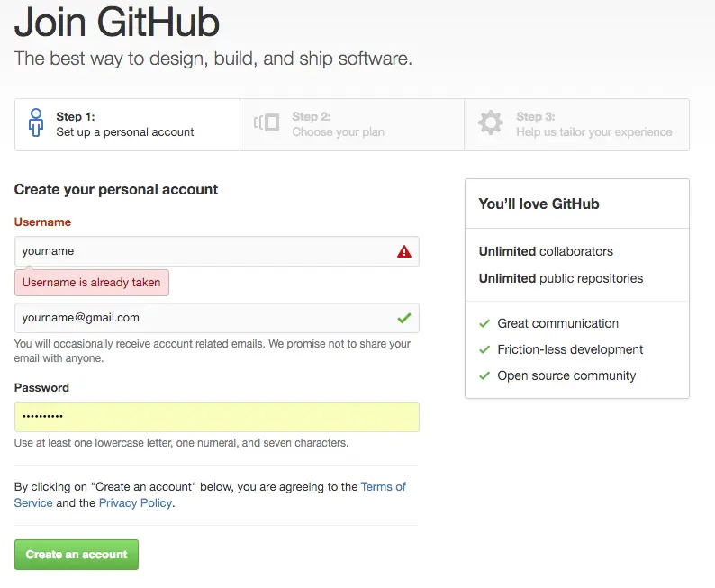The image size is (715, 588).
Task: Click checkmark beside Friction-less development
Action: [484, 349]
